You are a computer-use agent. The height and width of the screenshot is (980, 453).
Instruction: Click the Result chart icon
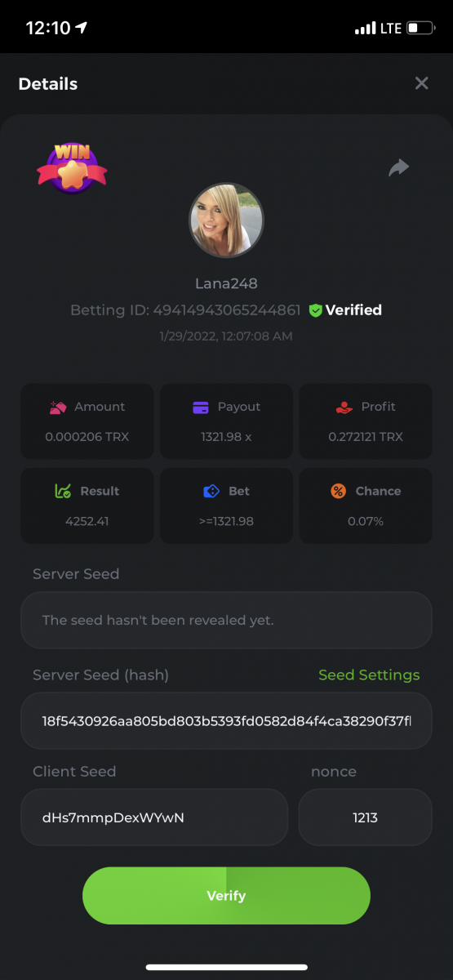pyautogui.click(x=63, y=491)
